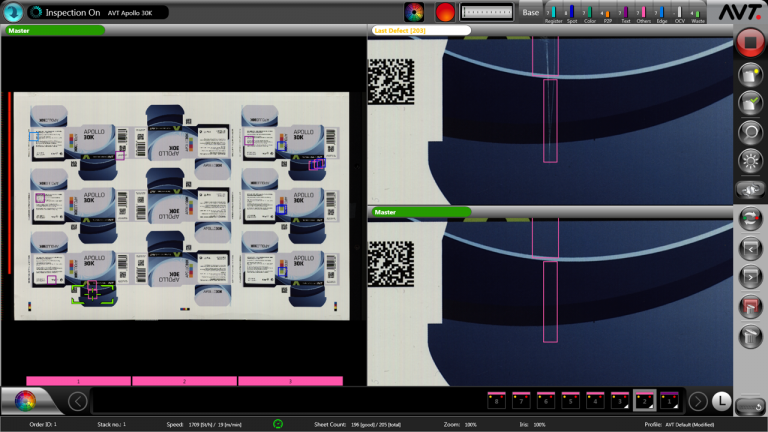Click the AVT logo
This screenshot has height=432, width=768.
740,12
